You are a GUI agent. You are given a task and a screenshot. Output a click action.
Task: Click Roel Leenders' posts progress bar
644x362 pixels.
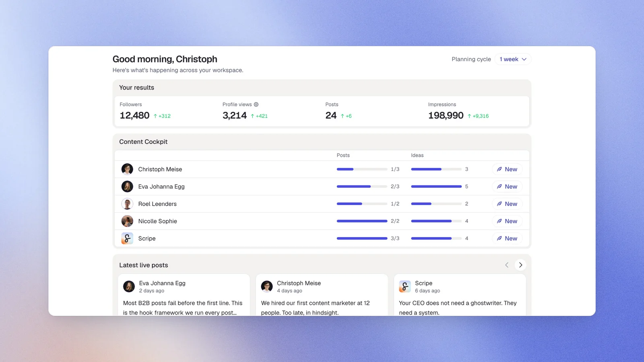click(x=362, y=204)
